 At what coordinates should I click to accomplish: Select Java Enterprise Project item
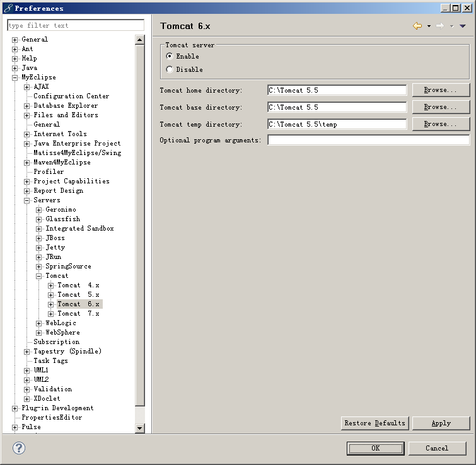tap(77, 143)
